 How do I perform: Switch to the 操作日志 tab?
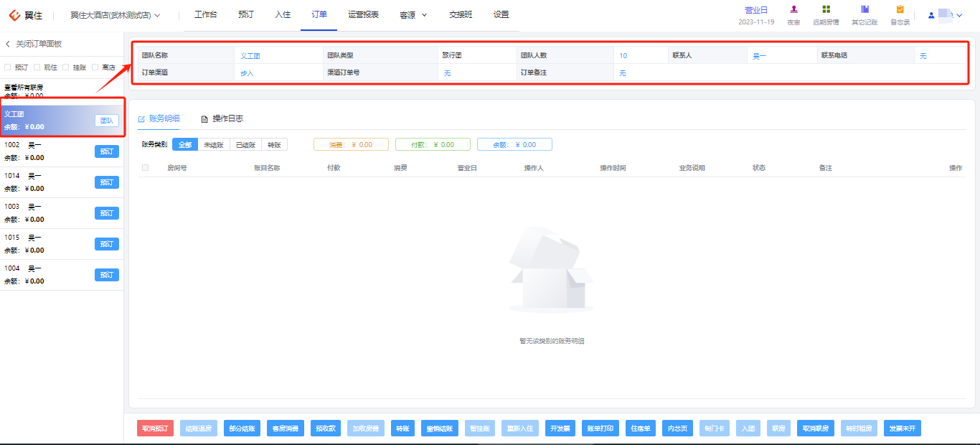227,118
